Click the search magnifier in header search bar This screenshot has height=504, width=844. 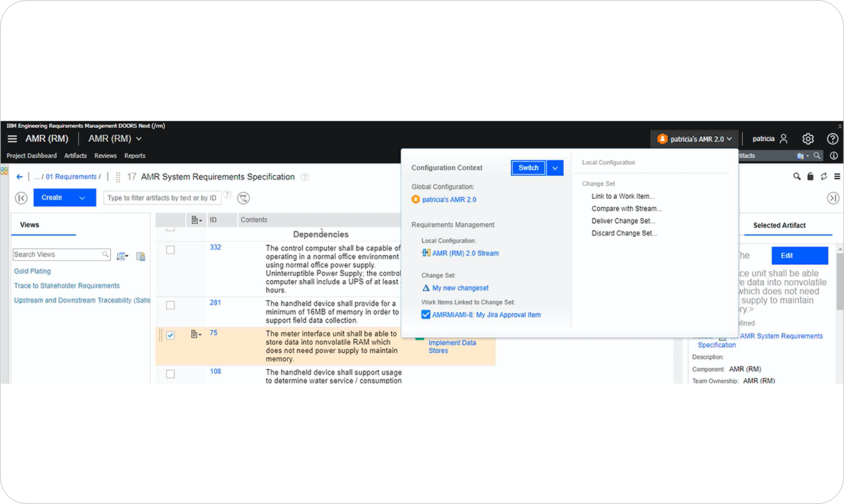(818, 156)
